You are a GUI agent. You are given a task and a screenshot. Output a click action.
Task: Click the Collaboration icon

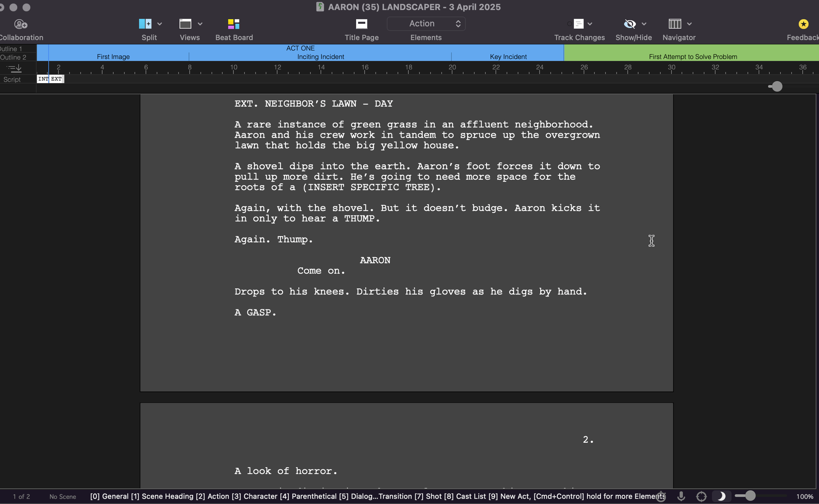(21, 24)
